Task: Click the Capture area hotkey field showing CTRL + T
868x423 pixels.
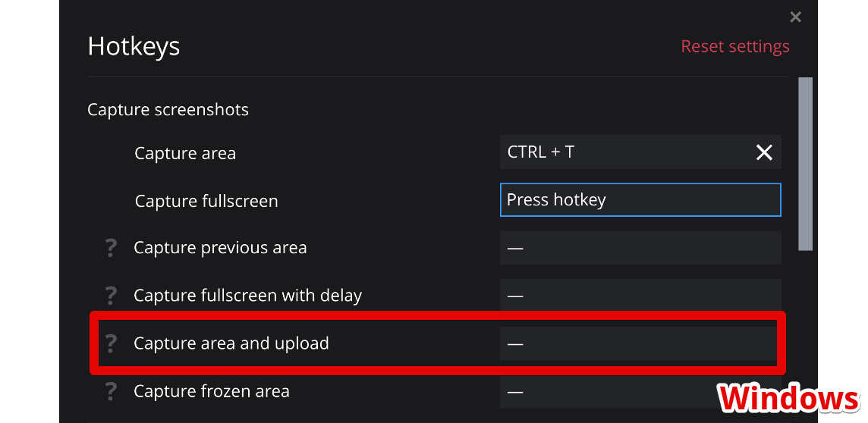Action: 622,152
